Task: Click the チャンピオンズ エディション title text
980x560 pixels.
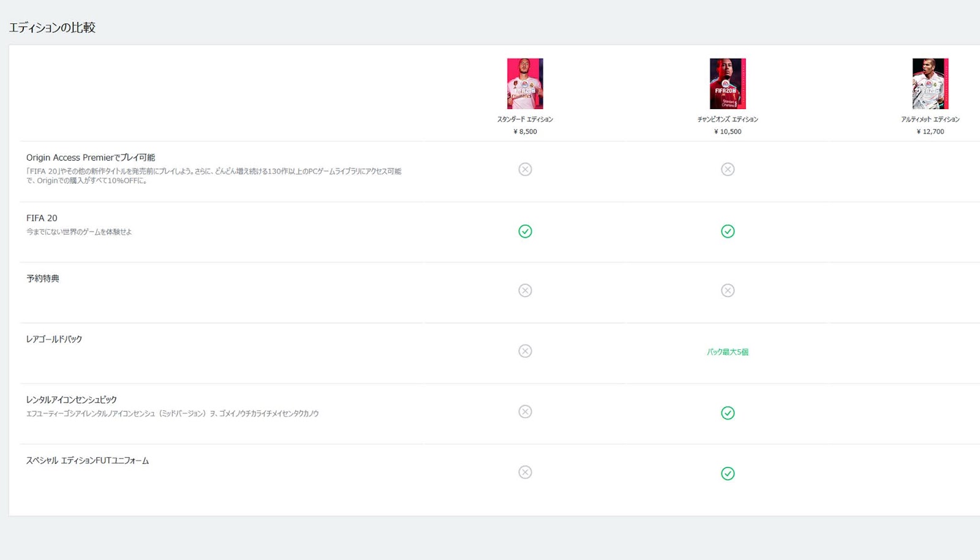Action: 728,119
